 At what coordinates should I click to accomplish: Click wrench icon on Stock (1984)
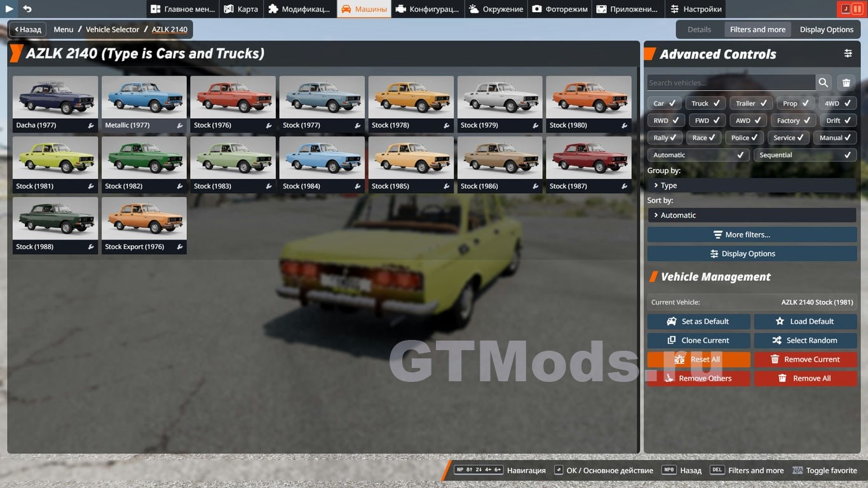(358, 187)
